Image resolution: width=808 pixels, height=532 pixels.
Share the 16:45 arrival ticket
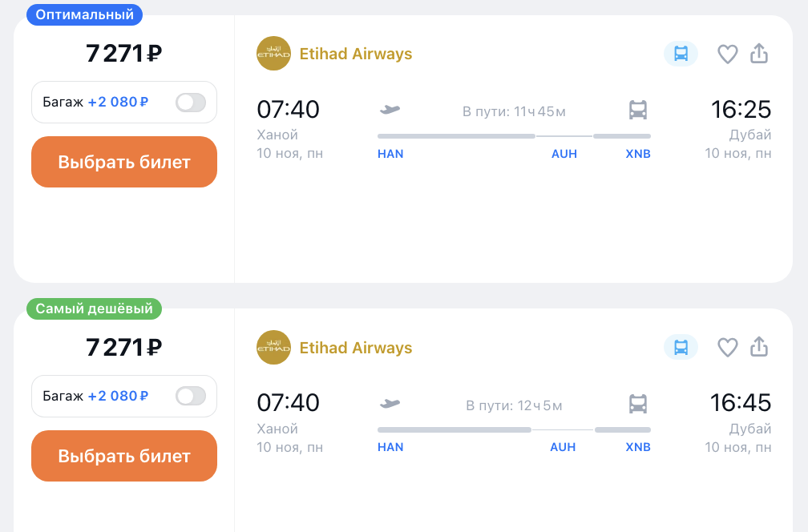tap(758, 347)
